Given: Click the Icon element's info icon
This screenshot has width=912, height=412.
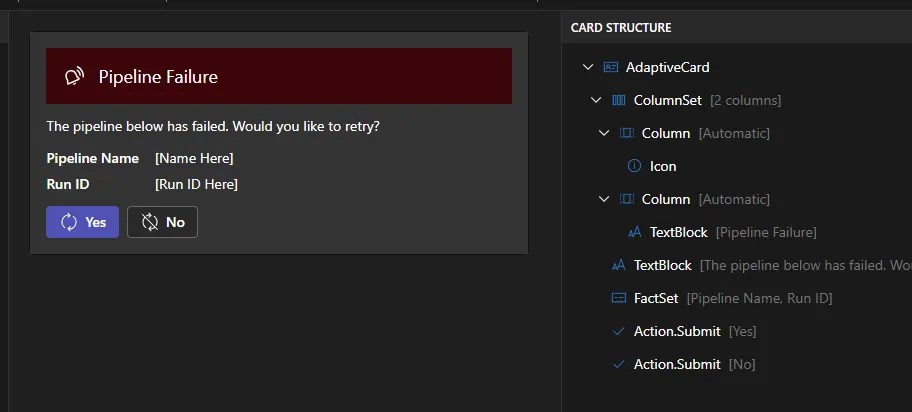Looking at the screenshot, I should tap(634, 167).
